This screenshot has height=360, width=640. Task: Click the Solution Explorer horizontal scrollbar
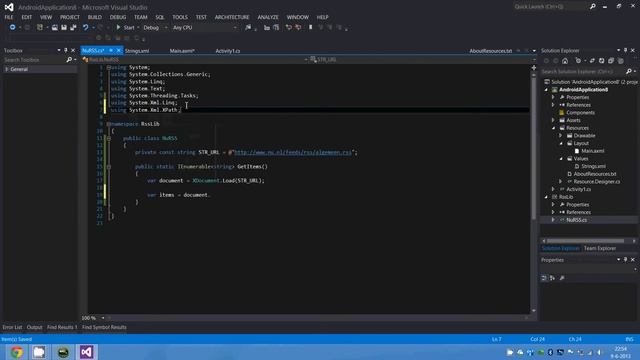(x=585, y=241)
